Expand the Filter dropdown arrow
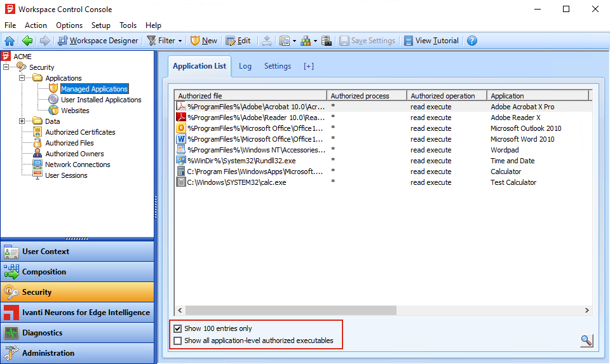This screenshot has width=610, height=364. tap(180, 41)
